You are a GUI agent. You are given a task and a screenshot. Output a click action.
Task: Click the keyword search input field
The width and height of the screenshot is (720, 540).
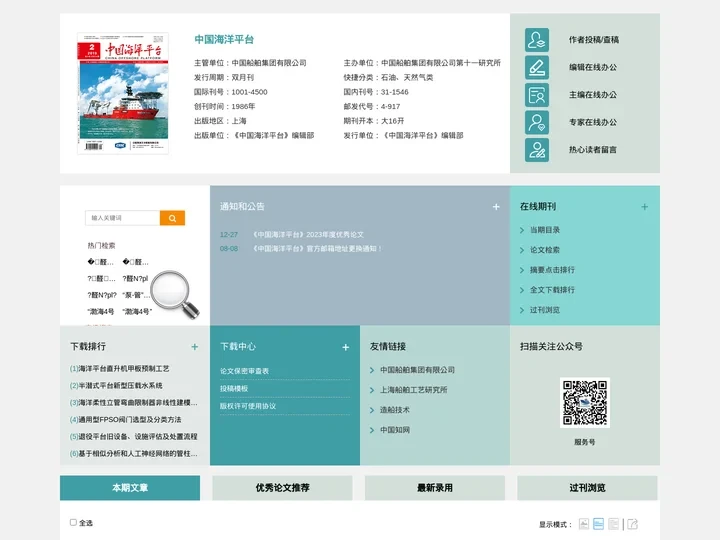point(123,218)
